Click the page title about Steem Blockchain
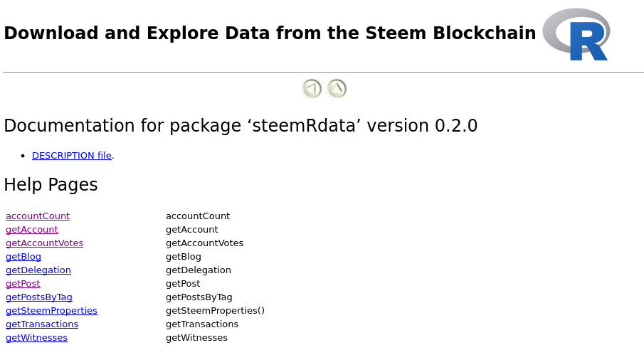The height and width of the screenshot is (350, 644). click(x=270, y=33)
